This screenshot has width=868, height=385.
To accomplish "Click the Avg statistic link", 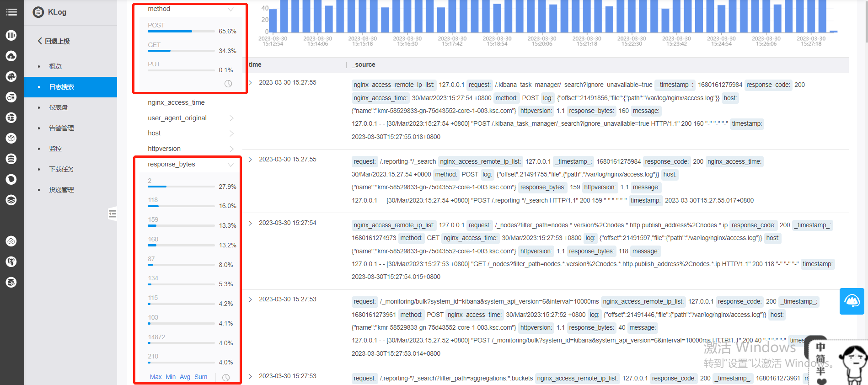I will click(185, 377).
